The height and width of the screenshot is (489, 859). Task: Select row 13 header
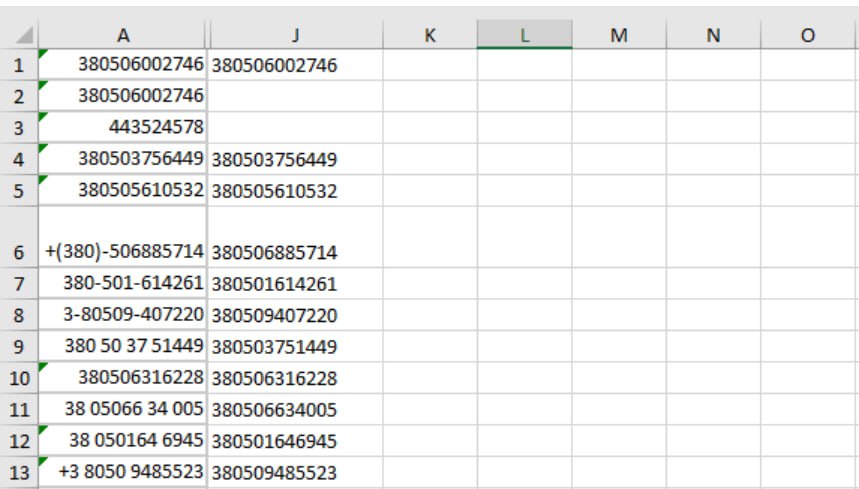(x=19, y=473)
